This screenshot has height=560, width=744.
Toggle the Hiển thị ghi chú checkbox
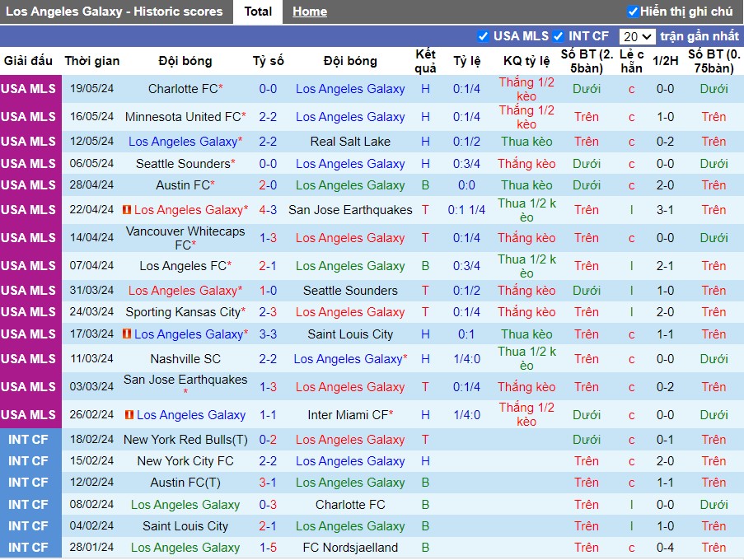(x=633, y=12)
